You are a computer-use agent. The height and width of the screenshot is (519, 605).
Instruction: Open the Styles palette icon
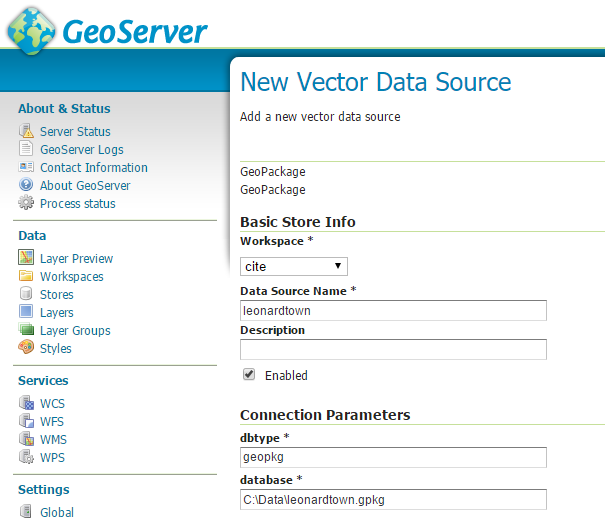(x=26, y=347)
